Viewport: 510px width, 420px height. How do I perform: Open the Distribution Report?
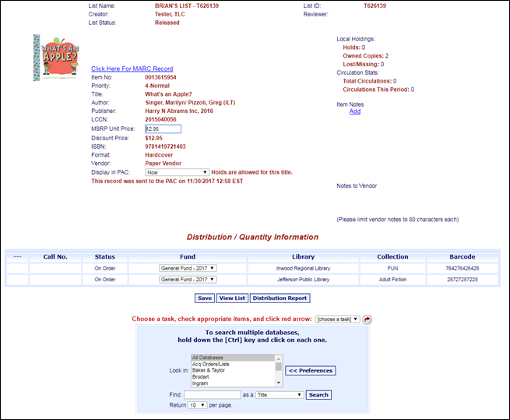click(280, 298)
